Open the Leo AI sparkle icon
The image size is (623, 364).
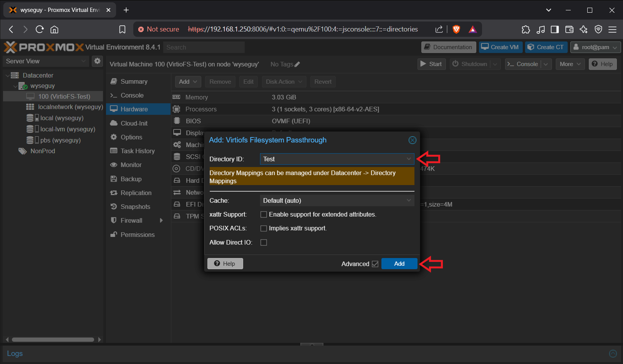coord(584,29)
